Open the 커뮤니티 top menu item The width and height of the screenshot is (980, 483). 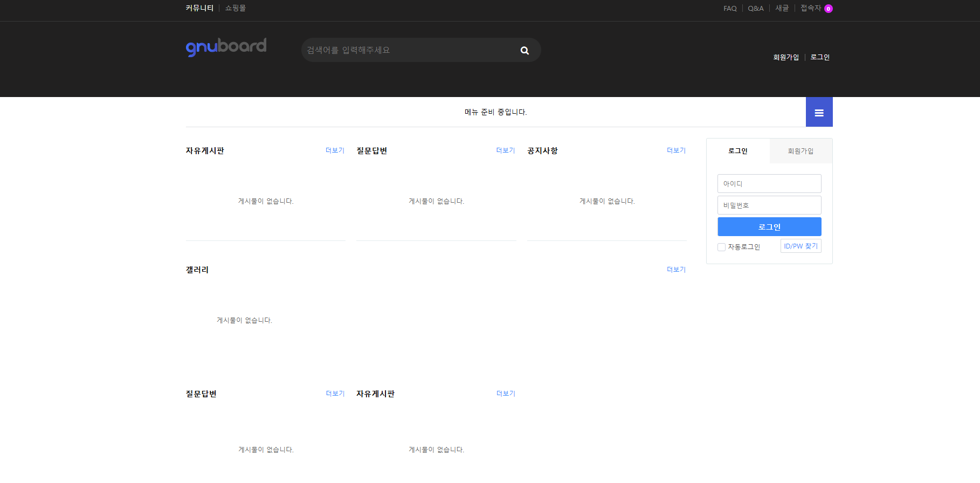[x=199, y=8]
